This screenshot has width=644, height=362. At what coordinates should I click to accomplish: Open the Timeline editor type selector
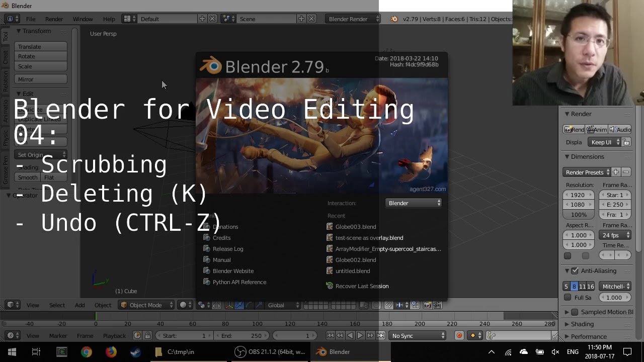click(x=12, y=335)
